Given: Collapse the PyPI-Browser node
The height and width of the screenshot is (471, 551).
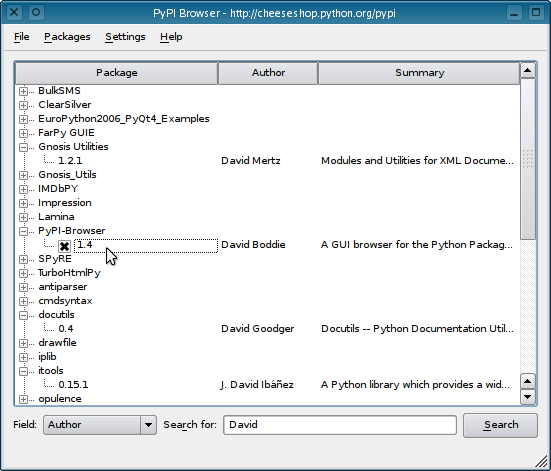Looking at the screenshot, I should (23, 231).
